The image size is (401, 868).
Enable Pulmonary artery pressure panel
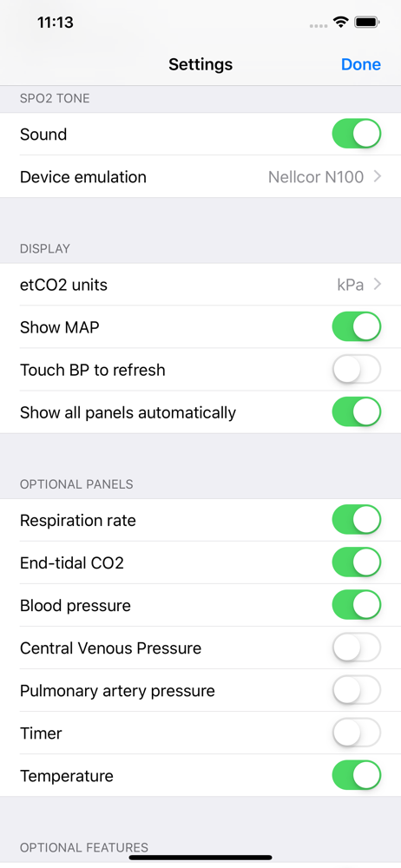(357, 690)
